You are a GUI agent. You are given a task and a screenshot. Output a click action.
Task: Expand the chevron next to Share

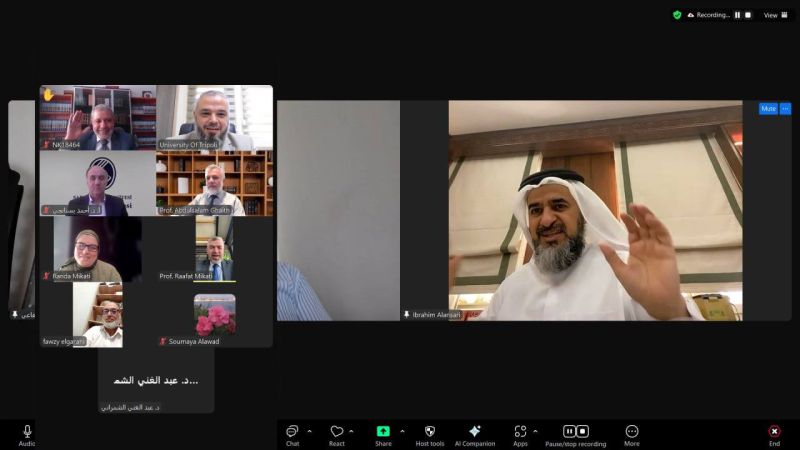[x=402, y=431]
